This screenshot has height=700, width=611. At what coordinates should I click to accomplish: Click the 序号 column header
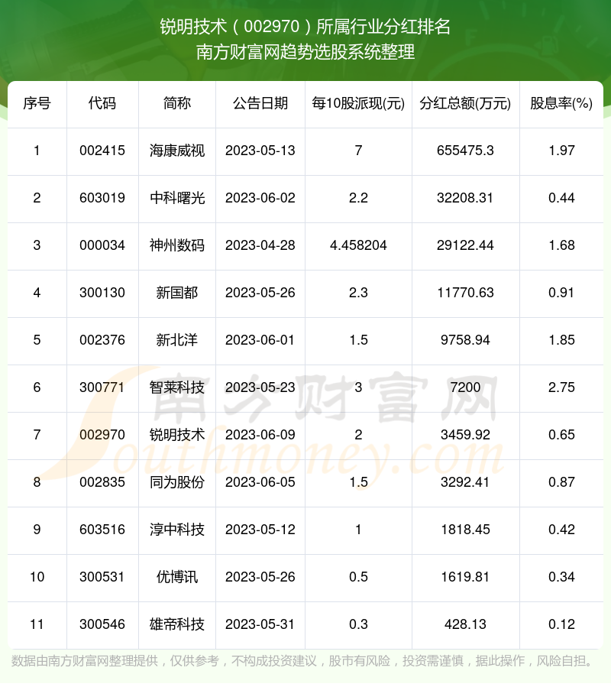37,104
